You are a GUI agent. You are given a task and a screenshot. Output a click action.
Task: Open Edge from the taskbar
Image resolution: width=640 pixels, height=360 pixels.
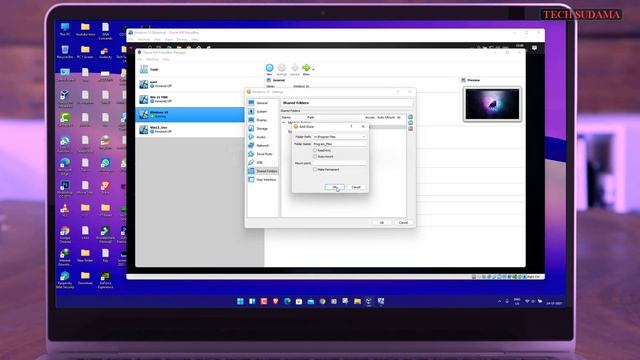coord(287,301)
